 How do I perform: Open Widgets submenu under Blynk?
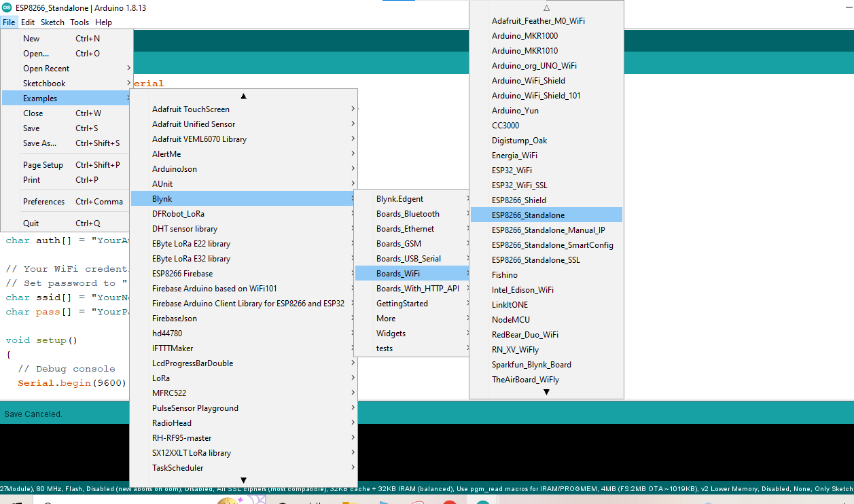click(412, 334)
